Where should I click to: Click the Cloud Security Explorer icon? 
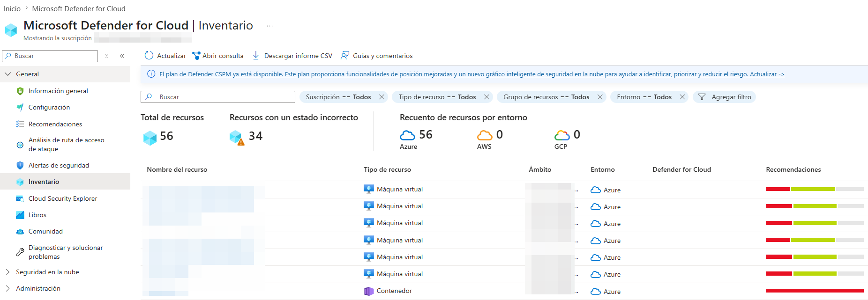click(x=20, y=198)
